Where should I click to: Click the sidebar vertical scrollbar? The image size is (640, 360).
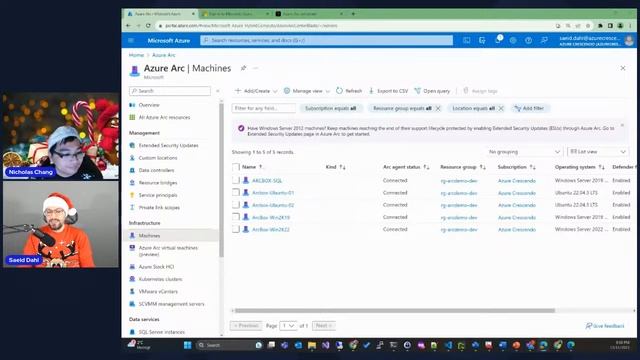pyautogui.click(x=221, y=180)
